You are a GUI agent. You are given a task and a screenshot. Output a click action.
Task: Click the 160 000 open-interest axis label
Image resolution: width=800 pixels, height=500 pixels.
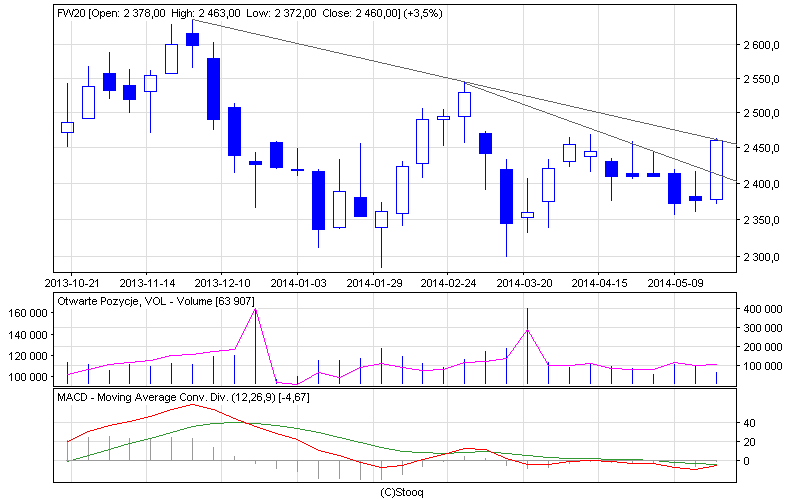point(28,313)
